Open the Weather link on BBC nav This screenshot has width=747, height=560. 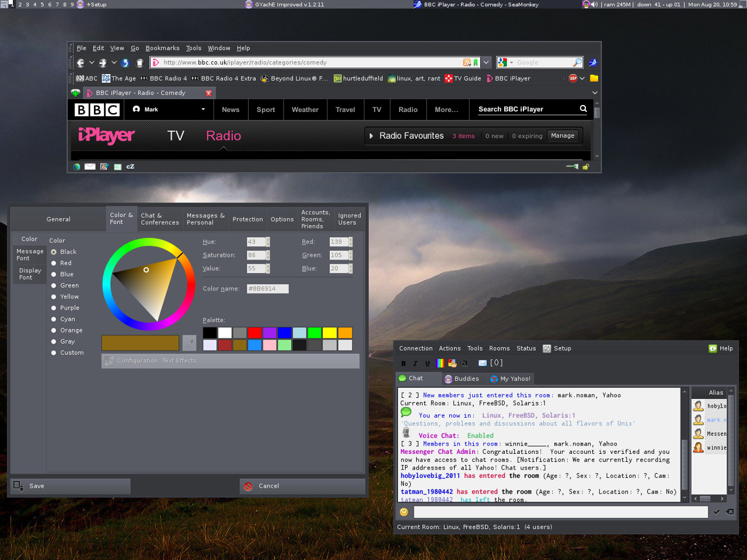[x=305, y=110]
